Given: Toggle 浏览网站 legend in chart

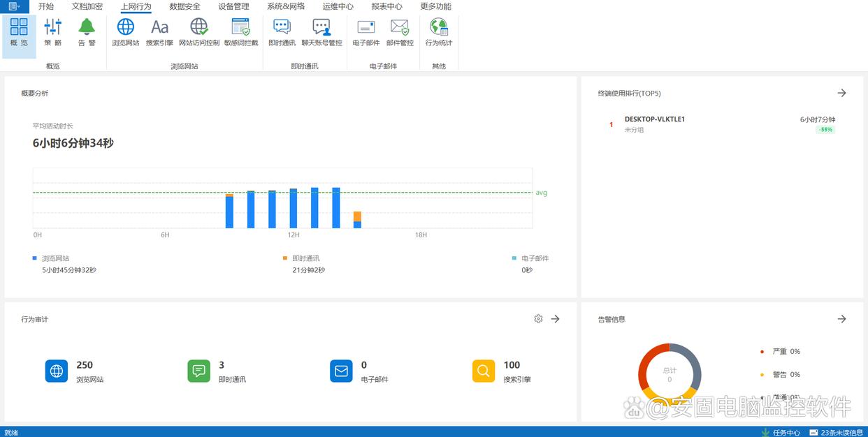Looking at the screenshot, I should [x=55, y=258].
